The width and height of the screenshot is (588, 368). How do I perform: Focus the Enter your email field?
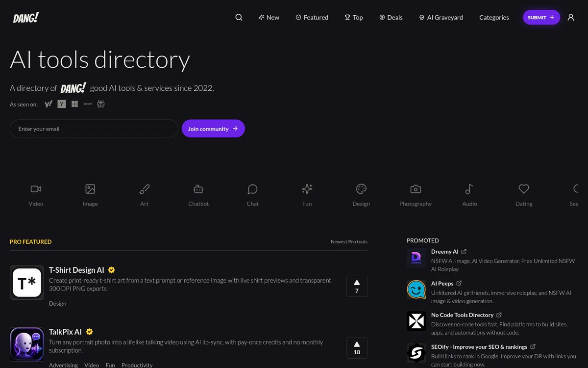point(94,129)
